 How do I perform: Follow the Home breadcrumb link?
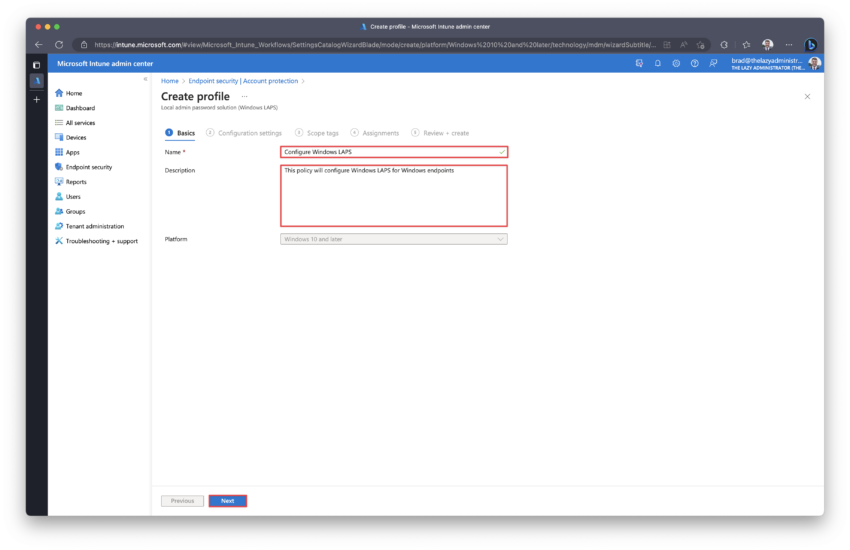[170, 81]
